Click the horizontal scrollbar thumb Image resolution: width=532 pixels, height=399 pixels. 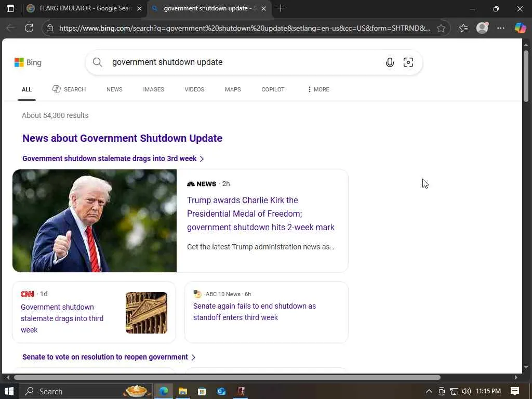pos(227,377)
